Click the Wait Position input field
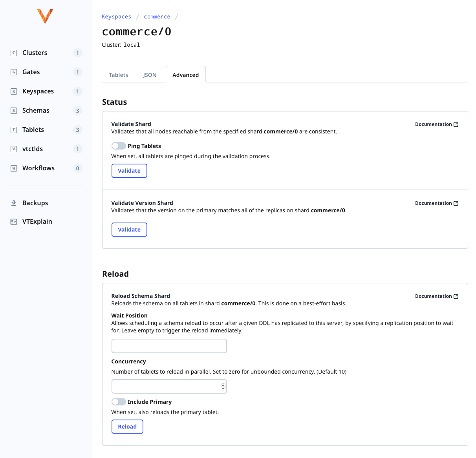The image size is (476, 458). (x=169, y=346)
